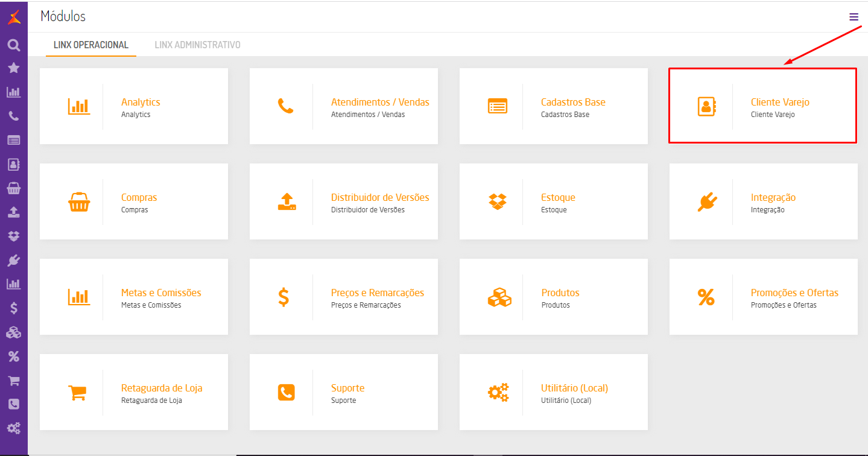Click the cubes icon on Produtos card
Screen dimensions: 868x456
coord(499,297)
